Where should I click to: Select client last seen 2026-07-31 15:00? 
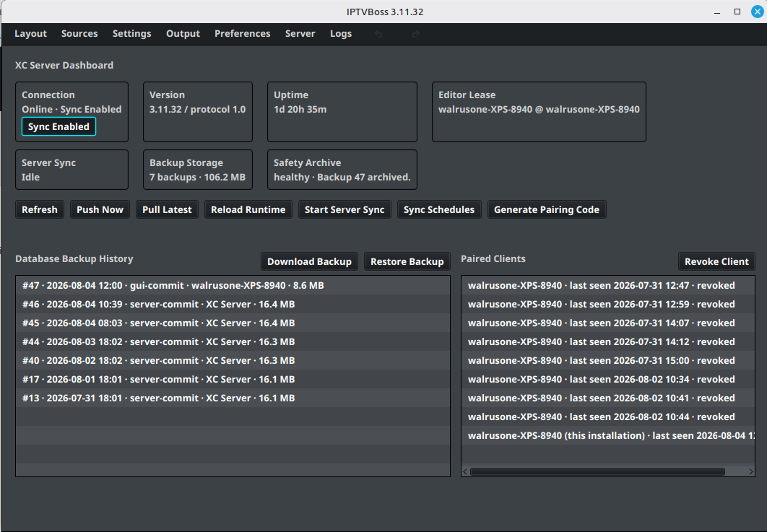(x=608, y=360)
